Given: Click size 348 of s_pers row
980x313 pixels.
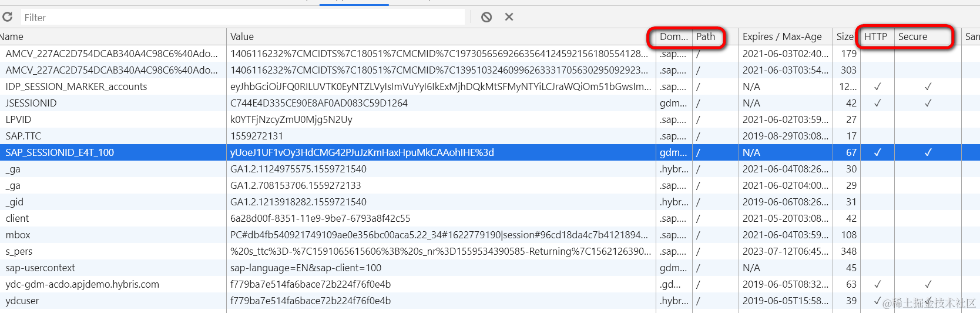Looking at the screenshot, I should [848, 251].
